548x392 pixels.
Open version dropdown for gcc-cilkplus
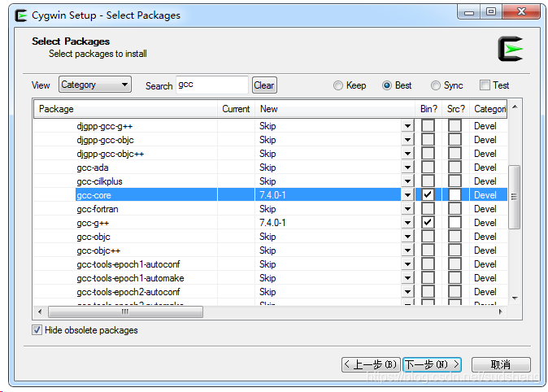pos(407,181)
